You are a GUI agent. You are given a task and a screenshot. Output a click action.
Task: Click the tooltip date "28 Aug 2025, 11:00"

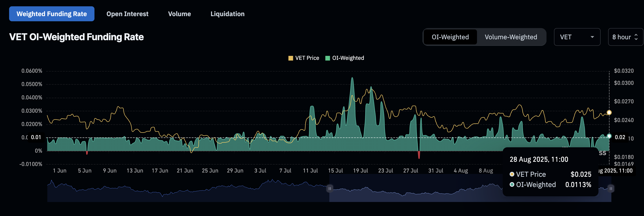click(539, 159)
